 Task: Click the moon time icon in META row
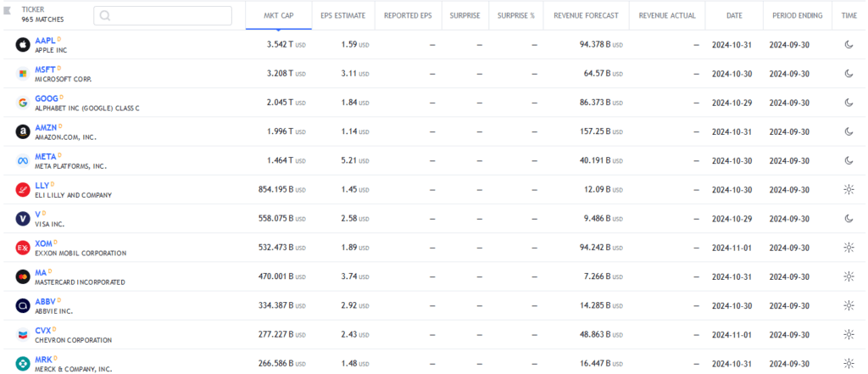849,160
